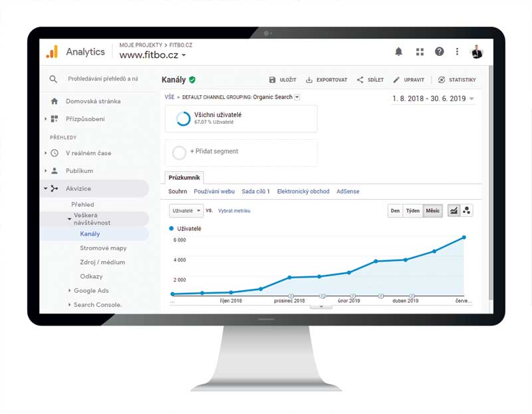Open the date range picker arrow
Viewport: 532px width, 414px height.
point(471,99)
